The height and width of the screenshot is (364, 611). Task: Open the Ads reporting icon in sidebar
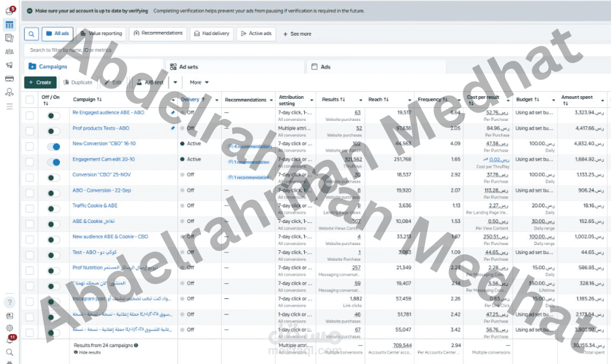pos(9,38)
